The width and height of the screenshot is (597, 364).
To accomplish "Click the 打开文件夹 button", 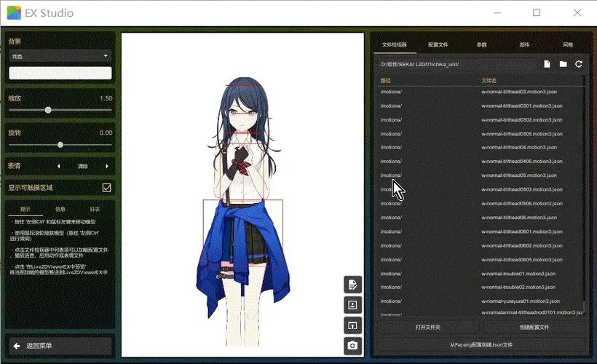I will (x=428, y=327).
